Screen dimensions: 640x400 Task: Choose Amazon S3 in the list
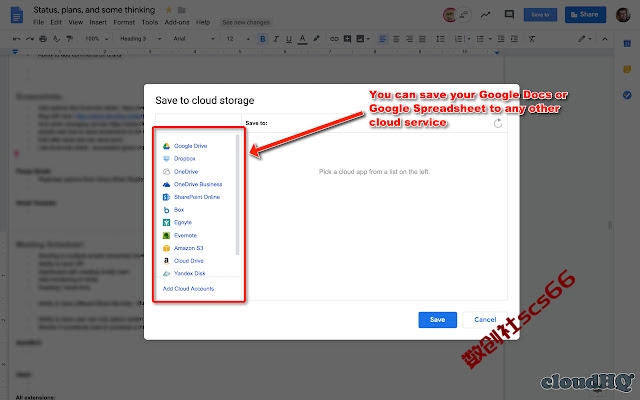point(183,248)
